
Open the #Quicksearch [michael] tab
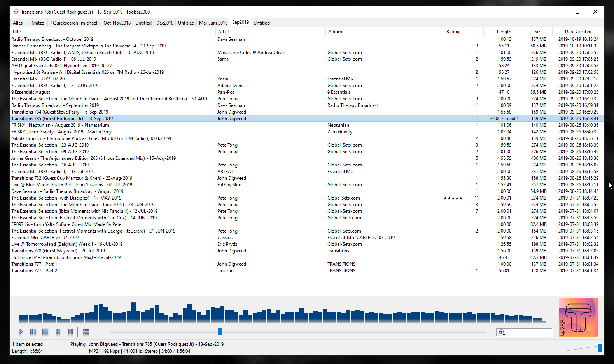click(74, 23)
